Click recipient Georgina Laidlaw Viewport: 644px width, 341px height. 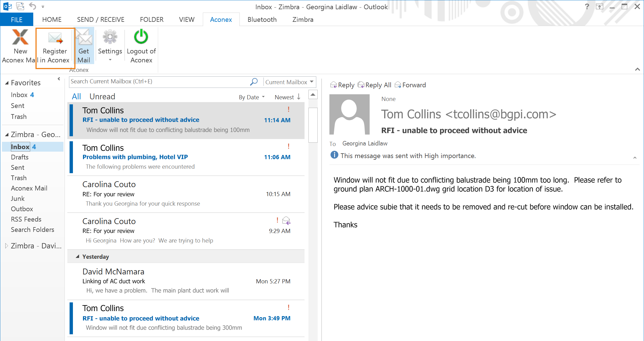point(365,144)
